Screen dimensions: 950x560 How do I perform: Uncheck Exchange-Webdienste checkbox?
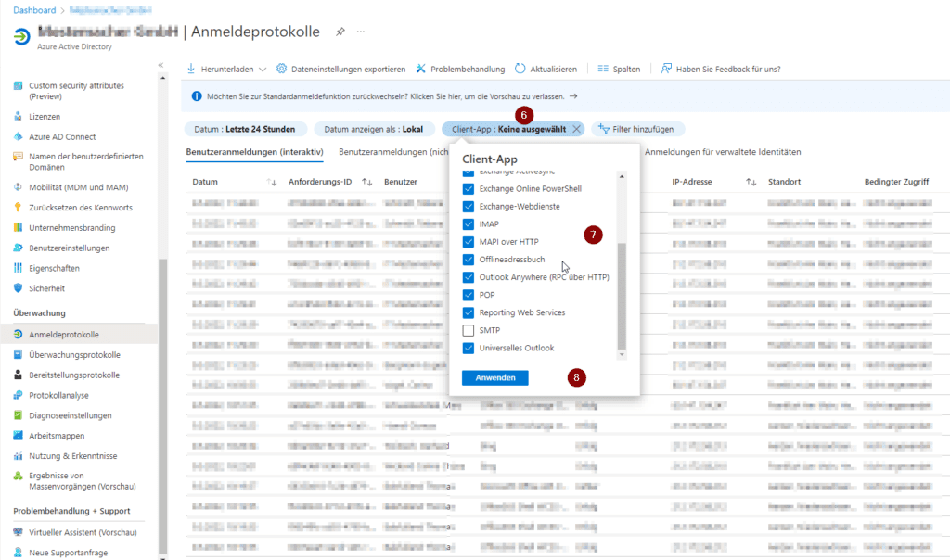click(469, 207)
